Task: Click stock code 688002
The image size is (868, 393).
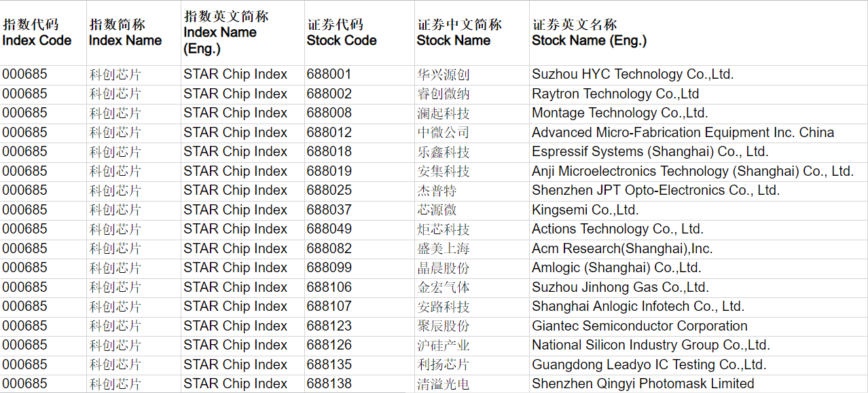Action: [x=329, y=94]
